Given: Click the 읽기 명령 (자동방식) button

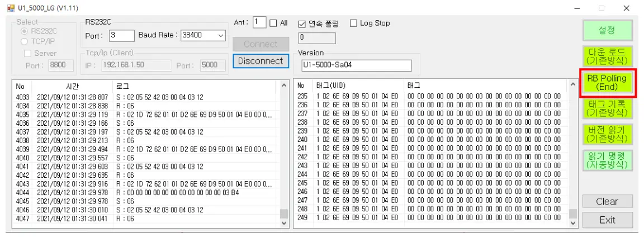Looking at the screenshot, I should point(607,160).
